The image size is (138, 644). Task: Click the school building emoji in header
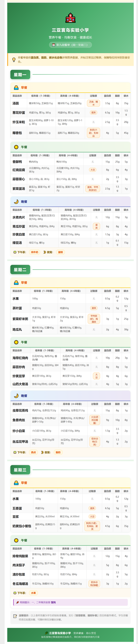tap(70, 18)
